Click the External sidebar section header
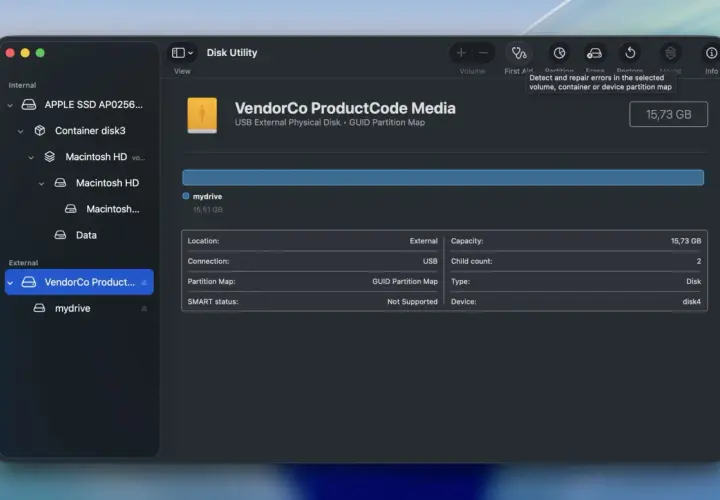 pyautogui.click(x=23, y=263)
